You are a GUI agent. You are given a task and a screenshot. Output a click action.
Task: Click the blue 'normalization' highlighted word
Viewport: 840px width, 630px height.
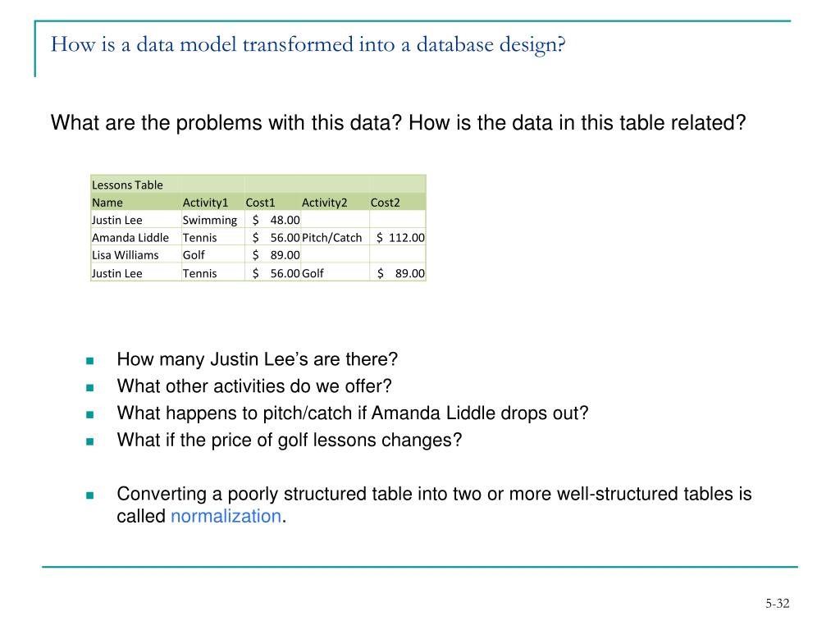tap(226, 516)
